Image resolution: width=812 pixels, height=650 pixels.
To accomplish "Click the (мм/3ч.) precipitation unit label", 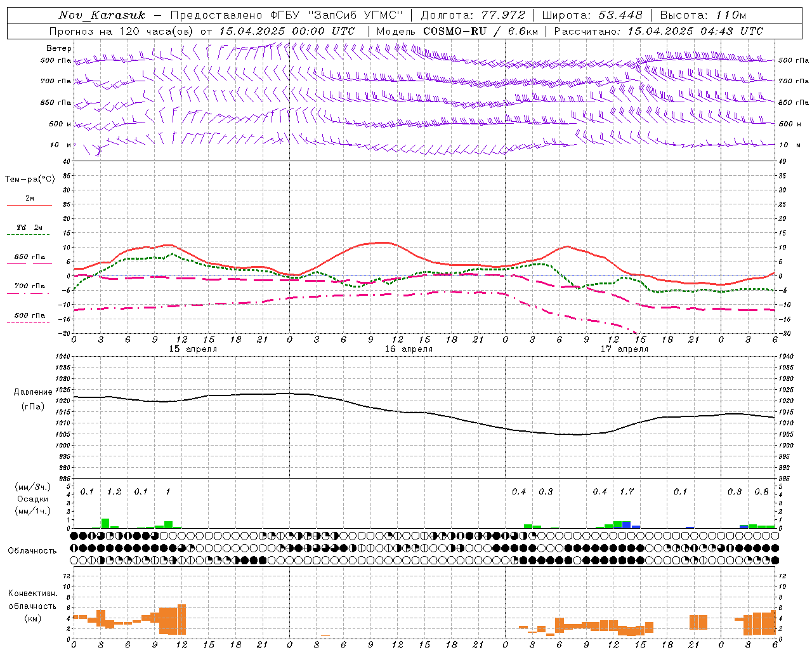I will coord(32,487).
